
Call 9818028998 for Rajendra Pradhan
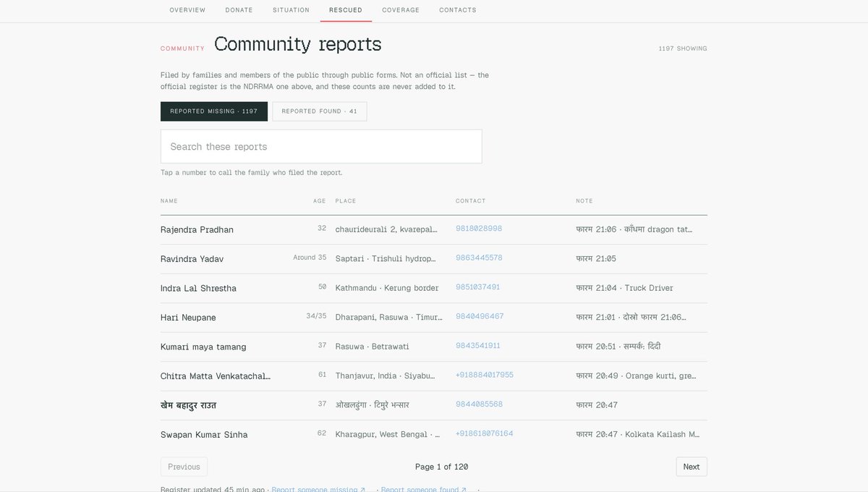coord(479,229)
